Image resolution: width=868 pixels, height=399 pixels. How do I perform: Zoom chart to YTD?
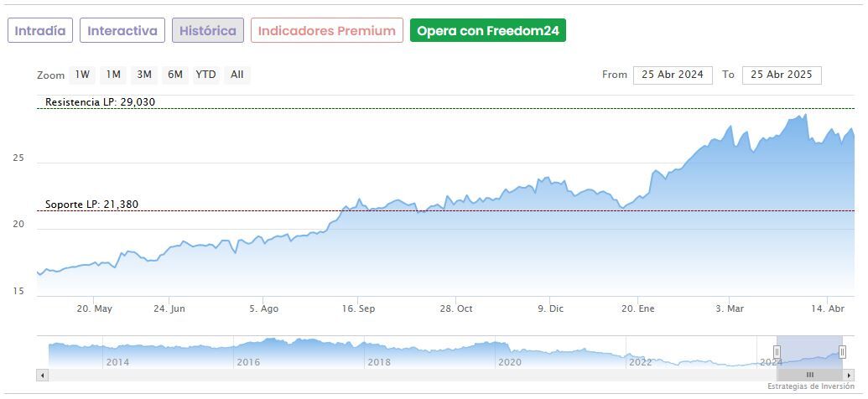click(x=205, y=75)
